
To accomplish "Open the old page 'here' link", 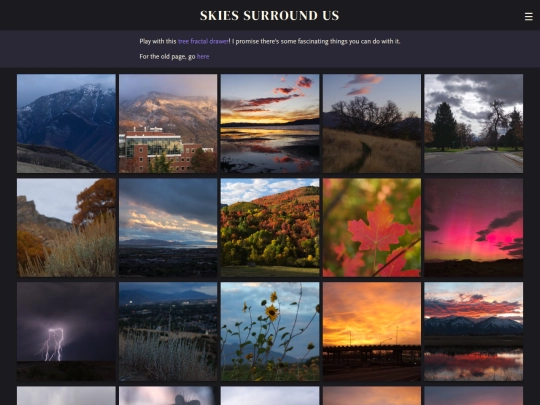I will [203, 56].
